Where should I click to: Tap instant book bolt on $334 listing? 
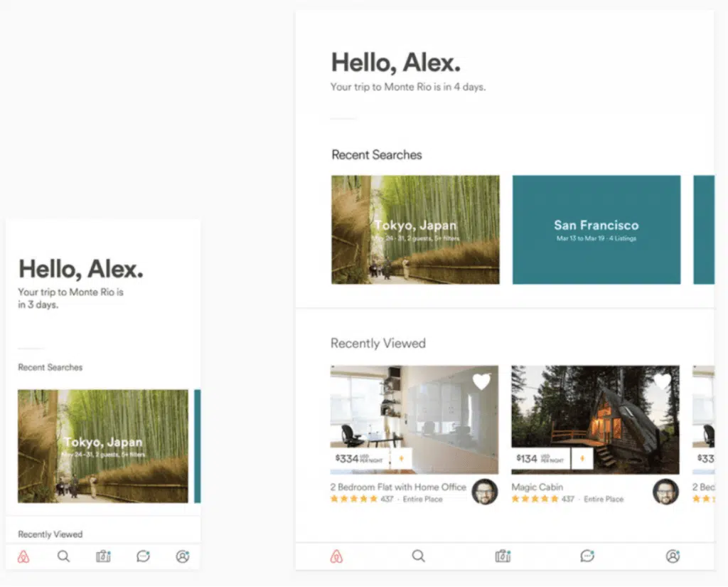(402, 458)
